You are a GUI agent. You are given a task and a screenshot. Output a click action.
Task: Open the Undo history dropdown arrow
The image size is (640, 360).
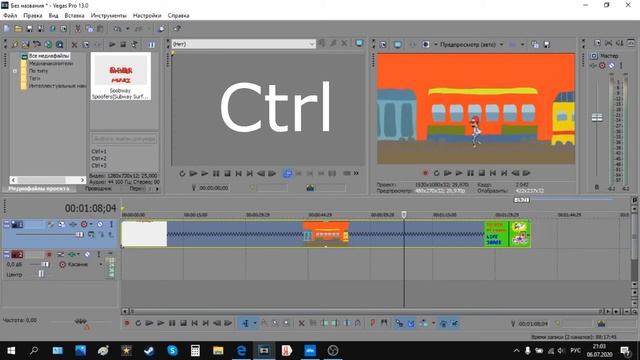pos(127,29)
